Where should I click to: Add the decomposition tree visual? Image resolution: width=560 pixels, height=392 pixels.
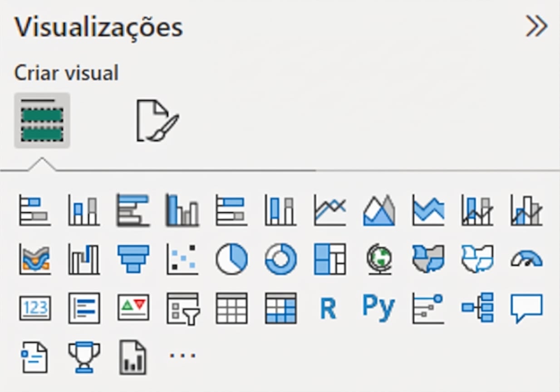pyautogui.click(x=477, y=309)
